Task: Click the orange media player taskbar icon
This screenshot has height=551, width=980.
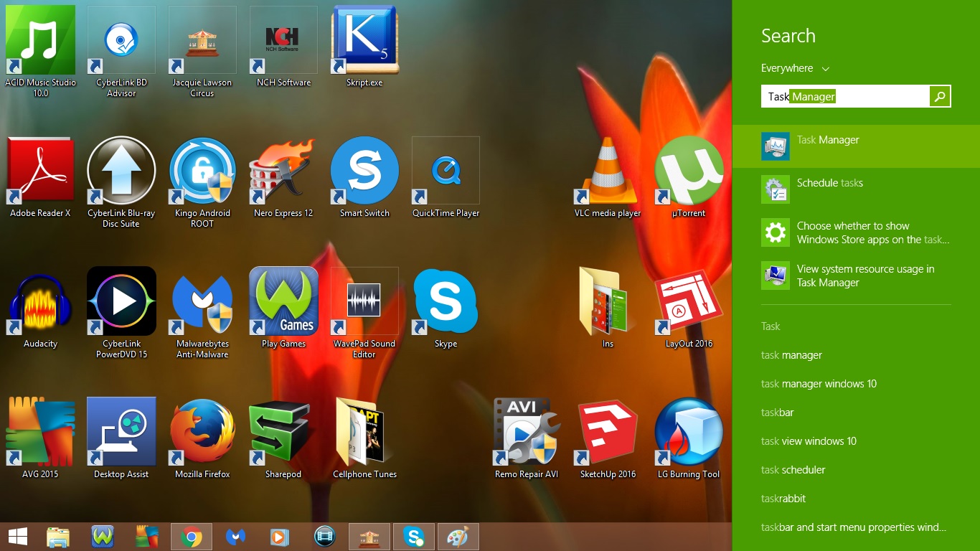Action: 281,537
